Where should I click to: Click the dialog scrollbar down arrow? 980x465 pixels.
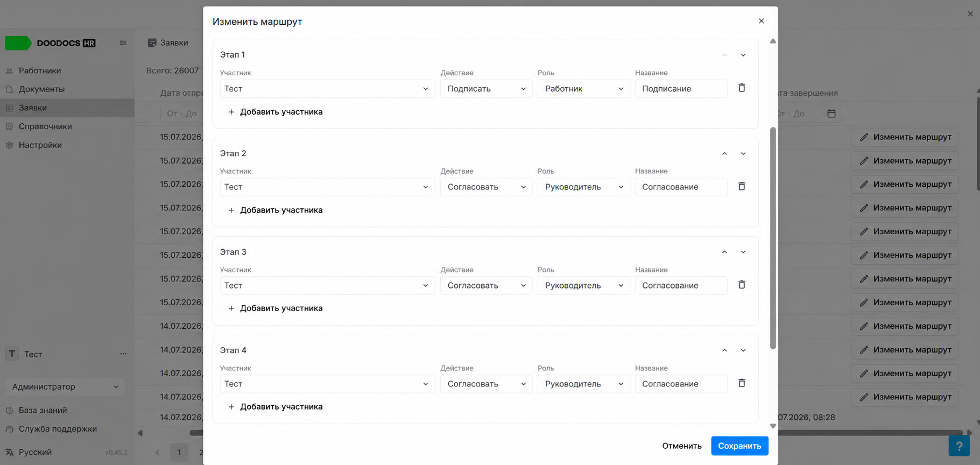(x=773, y=426)
